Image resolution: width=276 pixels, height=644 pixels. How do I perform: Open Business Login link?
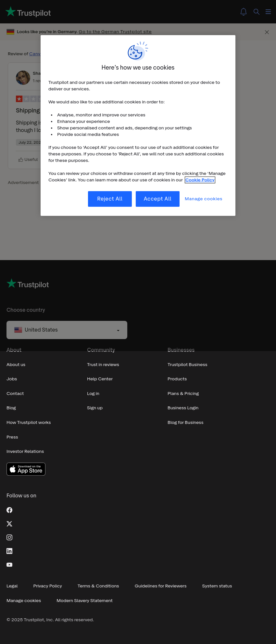183,408
